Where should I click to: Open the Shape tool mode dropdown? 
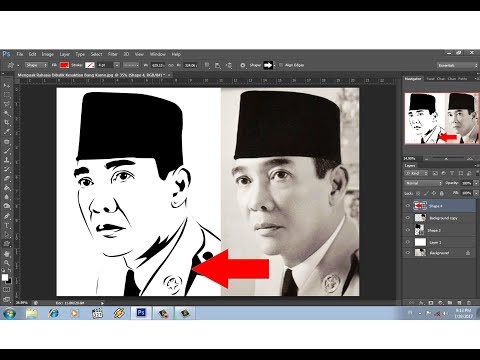point(37,65)
